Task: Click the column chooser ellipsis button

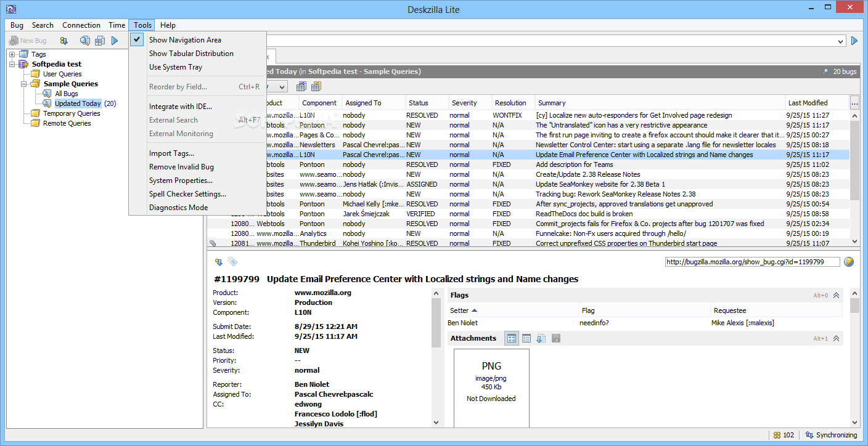Action: [x=854, y=103]
